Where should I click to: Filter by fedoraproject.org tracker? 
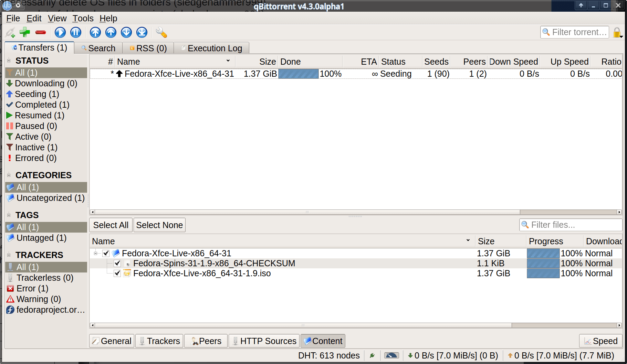tap(46, 310)
